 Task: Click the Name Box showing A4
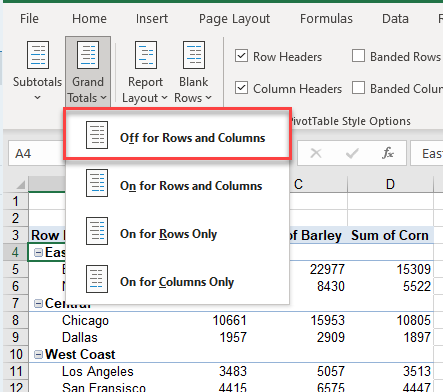pos(36,154)
